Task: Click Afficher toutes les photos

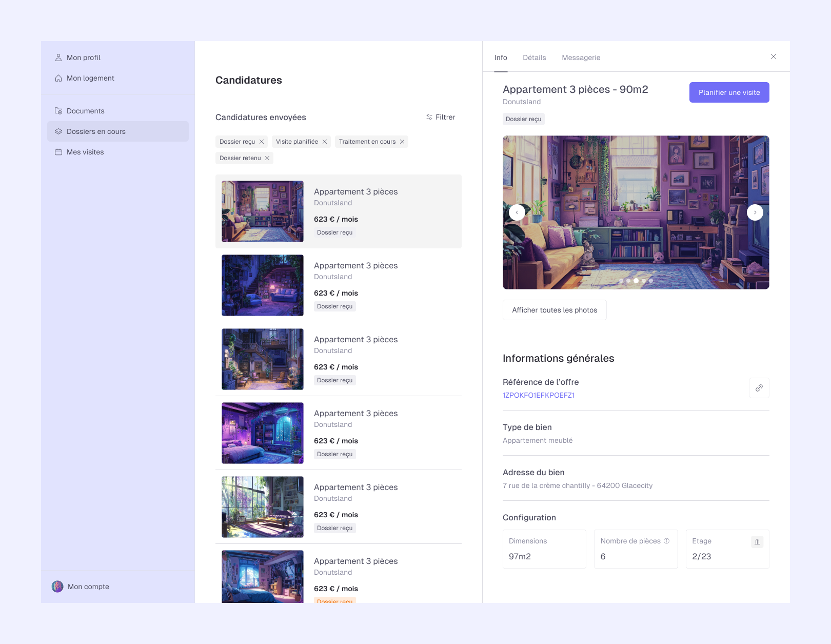Action: click(555, 310)
